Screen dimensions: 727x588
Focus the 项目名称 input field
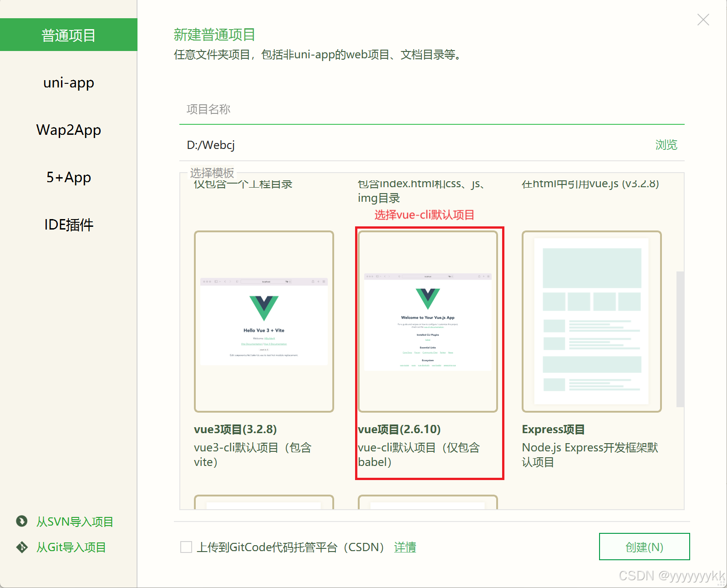432,109
